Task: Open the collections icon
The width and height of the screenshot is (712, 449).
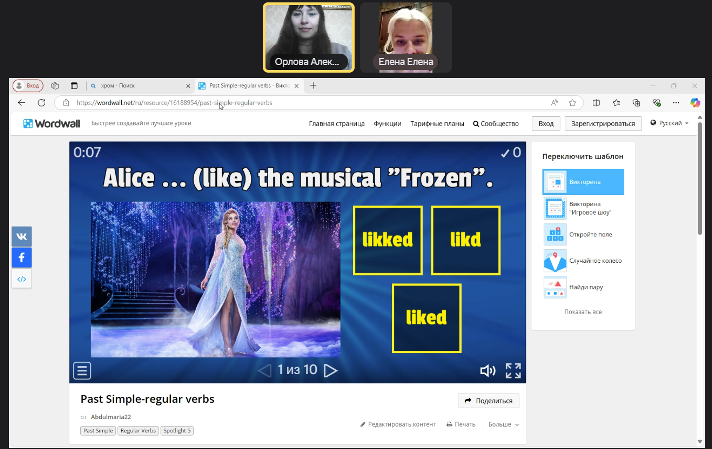Action: pos(636,103)
